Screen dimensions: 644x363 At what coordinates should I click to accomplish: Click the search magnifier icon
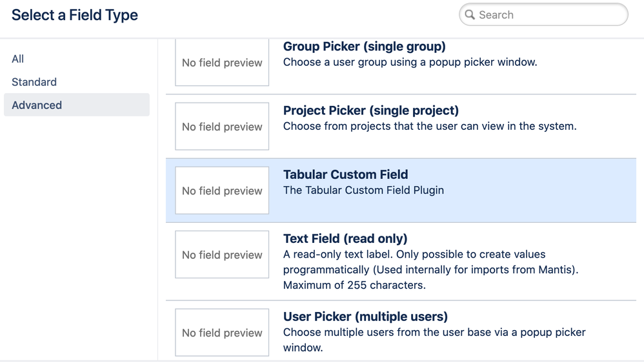pyautogui.click(x=470, y=15)
